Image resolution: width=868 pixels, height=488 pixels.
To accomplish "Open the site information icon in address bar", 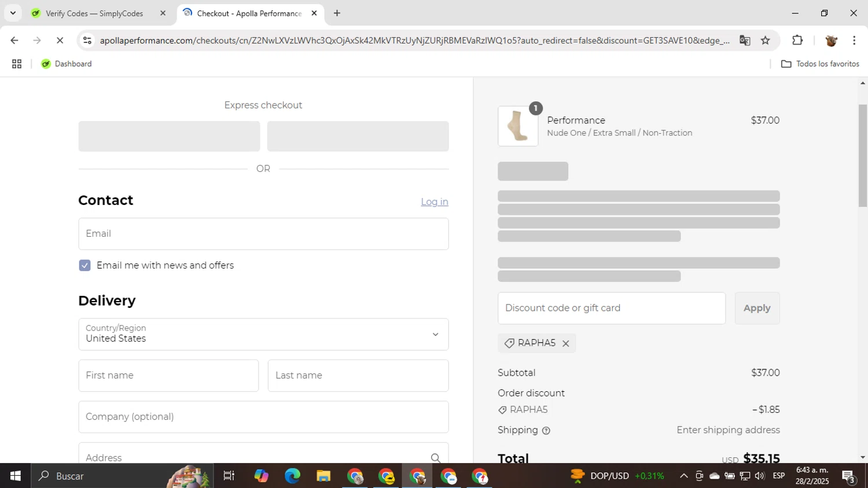I will [x=87, y=41].
